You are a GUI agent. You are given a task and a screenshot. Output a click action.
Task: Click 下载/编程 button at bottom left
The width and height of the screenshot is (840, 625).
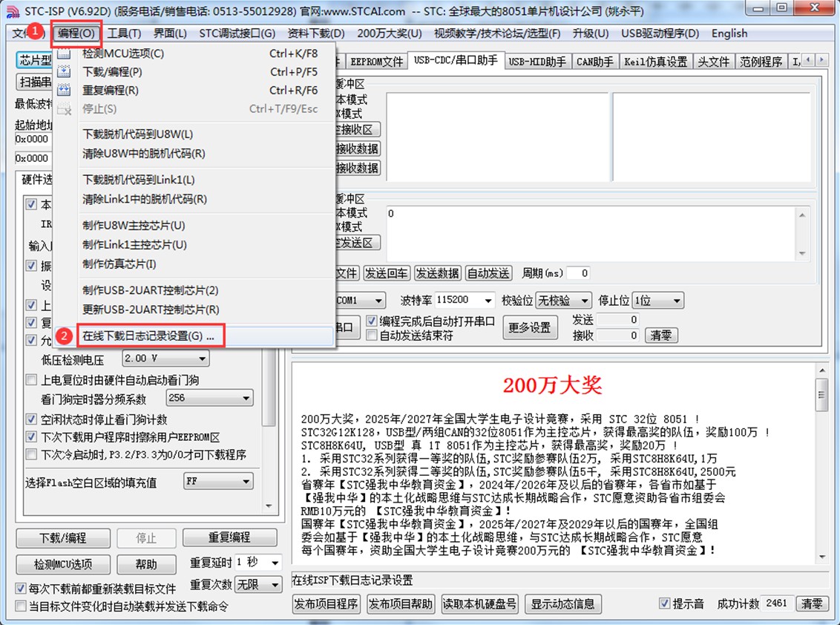pyautogui.click(x=63, y=538)
